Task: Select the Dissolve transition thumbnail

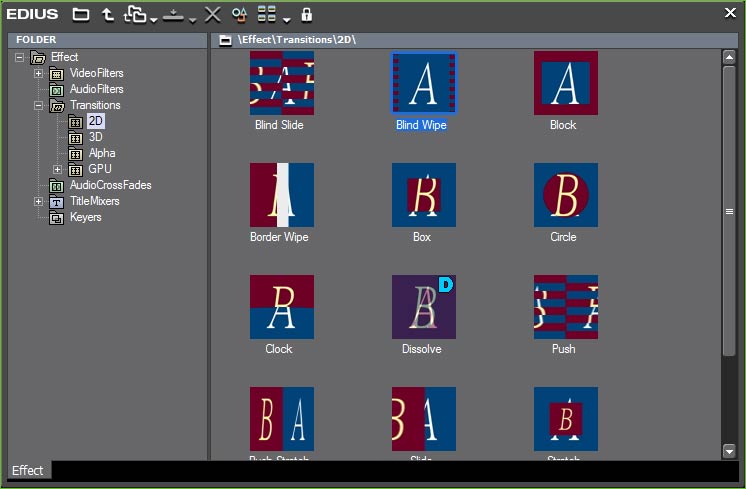Action: point(423,307)
